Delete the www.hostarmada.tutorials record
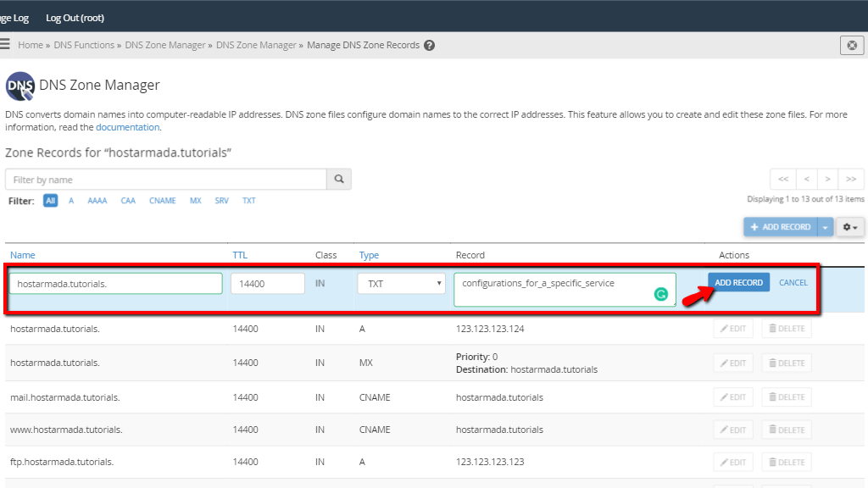Screen dimensions: 868x488 [x=787, y=430]
